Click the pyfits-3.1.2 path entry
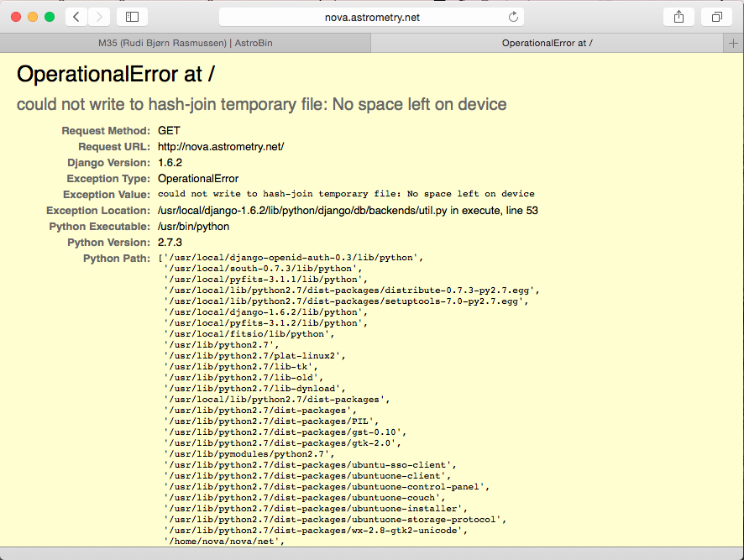The image size is (744, 560). pyautogui.click(x=266, y=323)
